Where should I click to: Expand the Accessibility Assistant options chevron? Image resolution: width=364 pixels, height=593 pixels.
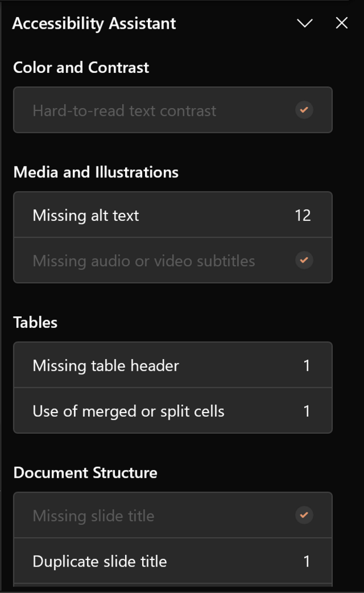[x=304, y=24]
